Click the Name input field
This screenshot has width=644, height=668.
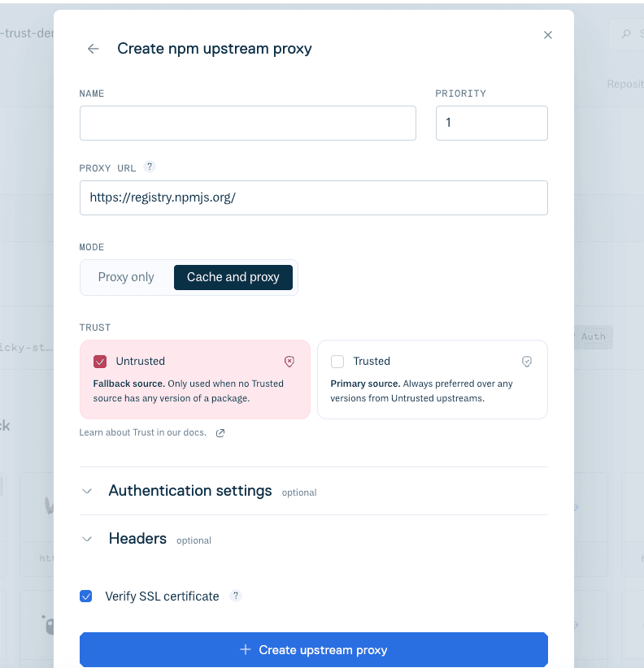click(247, 124)
